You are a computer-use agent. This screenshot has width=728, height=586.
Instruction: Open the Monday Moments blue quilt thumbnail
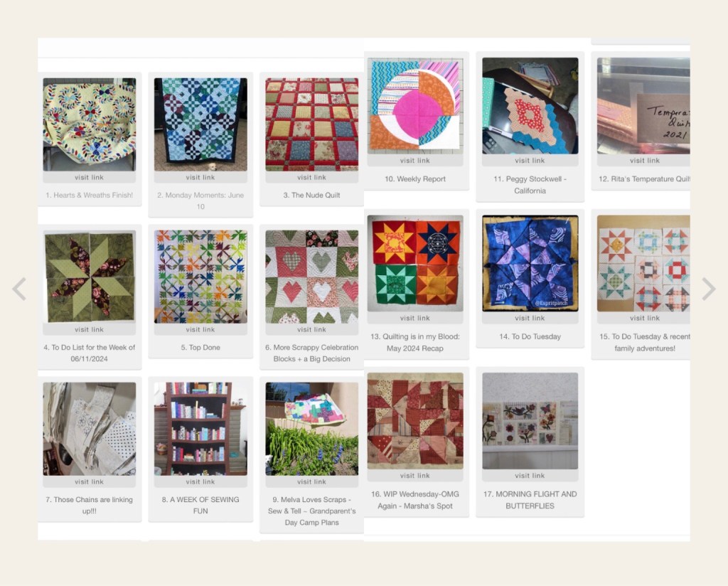(200, 124)
